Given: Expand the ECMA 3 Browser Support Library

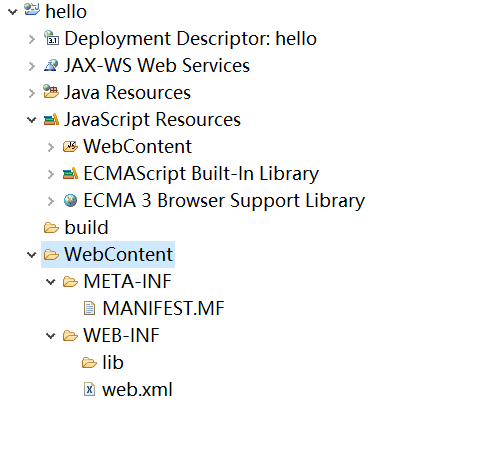Looking at the screenshot, I should [x=51, y=201].
